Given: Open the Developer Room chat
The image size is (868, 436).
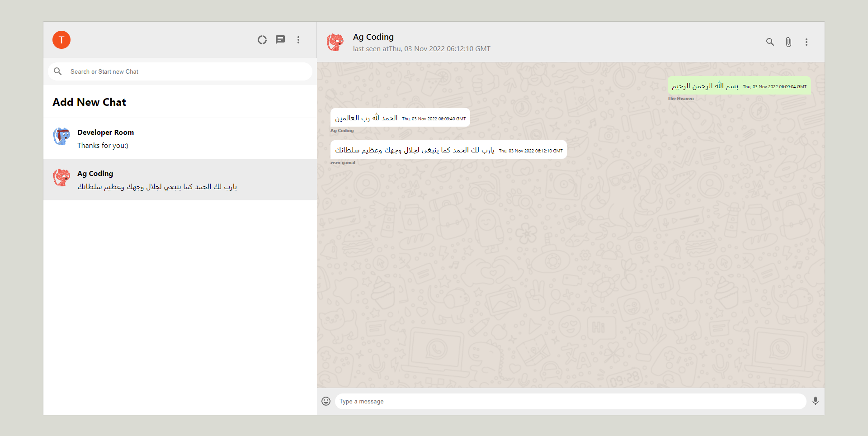Looking at the screenshot, I should (x=180, y=138).
